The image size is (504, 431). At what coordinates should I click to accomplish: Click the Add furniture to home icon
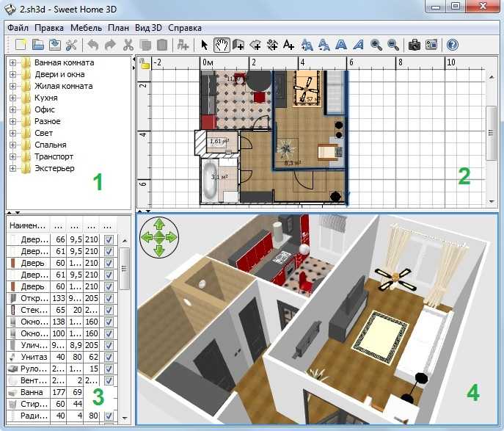coord(183,45)
